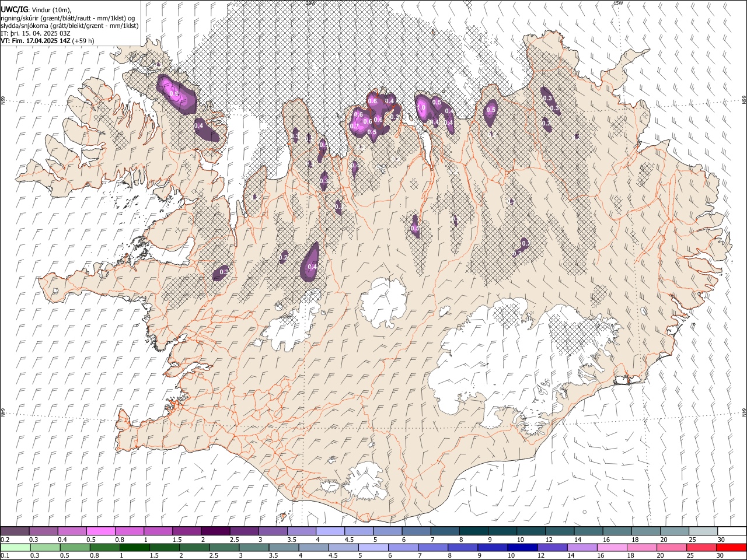Select the 1–1.5 darkest green swatch, bottom legend

tap(134, 547)
